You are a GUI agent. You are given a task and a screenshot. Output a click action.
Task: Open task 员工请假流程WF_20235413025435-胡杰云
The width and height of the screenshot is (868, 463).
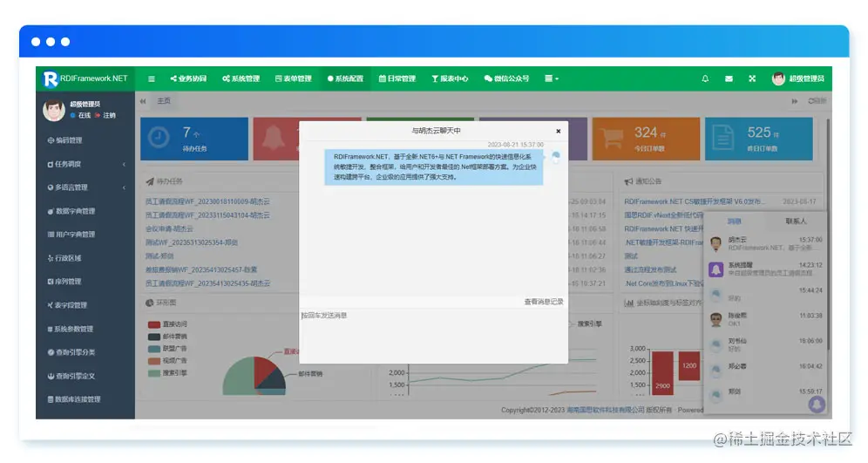[207, 283]
